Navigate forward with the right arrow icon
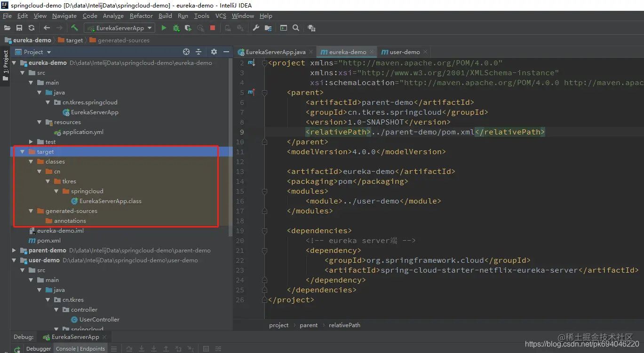The height and width of the screenshot is (353, 644). (x=59, y=28)
